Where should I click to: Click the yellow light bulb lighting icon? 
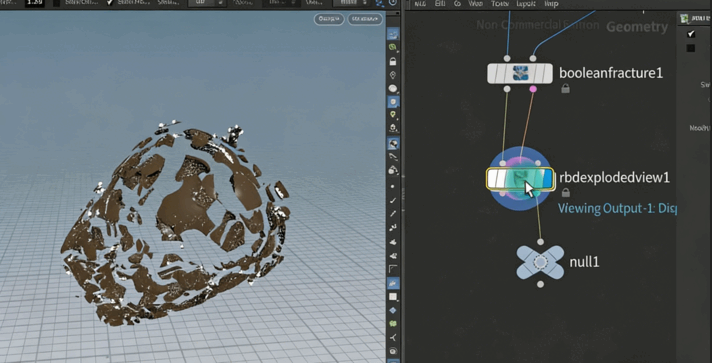(x=393, y=114)
